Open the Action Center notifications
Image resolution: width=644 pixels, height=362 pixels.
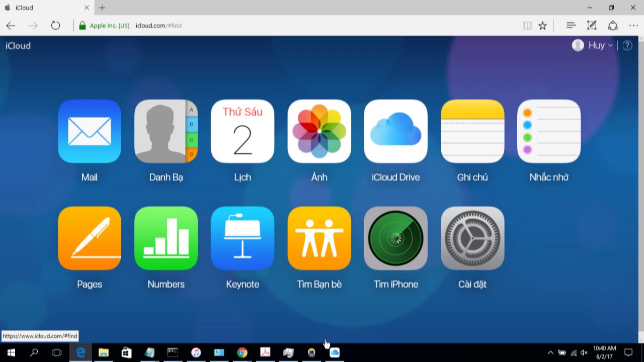click(x=628, y=352)
